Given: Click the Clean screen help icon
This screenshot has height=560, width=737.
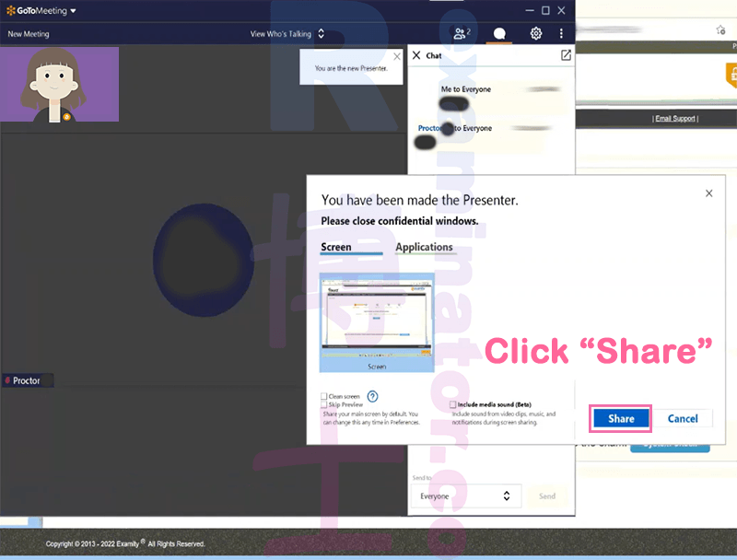Looking at the screenshot, I should click(372, 396).
